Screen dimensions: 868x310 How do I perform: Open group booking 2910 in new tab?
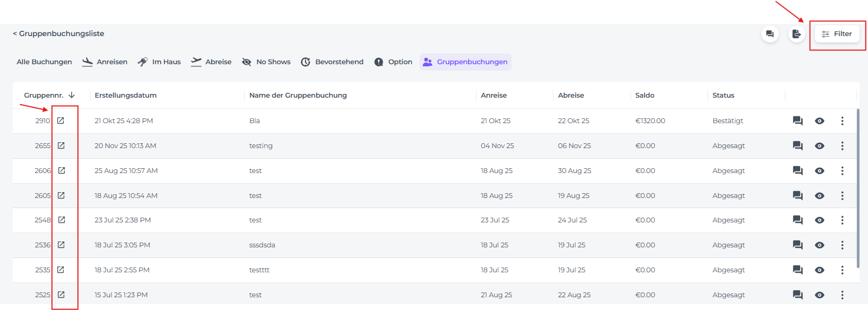click(x=61, y=121)
